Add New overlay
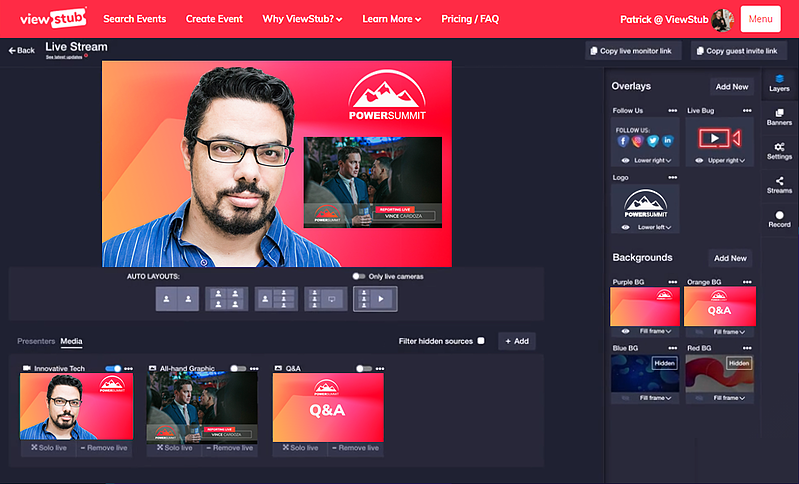 pyautogui.click(x=732, y=87)
